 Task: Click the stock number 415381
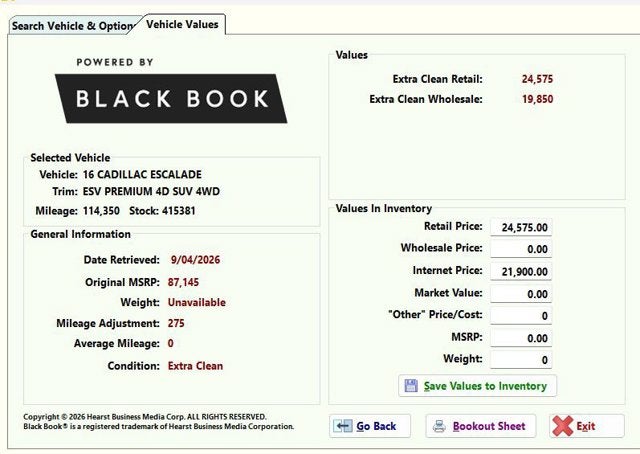179,211
